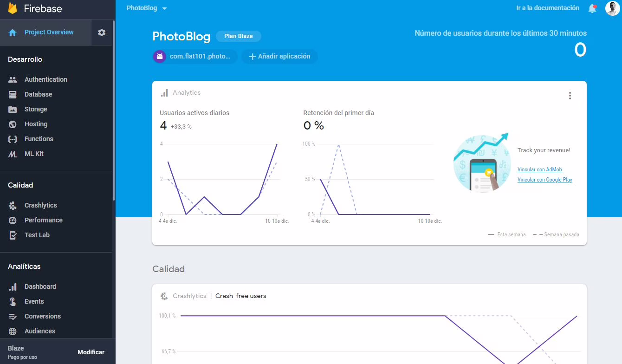The width and height of the screenshot is (622, 364).
Task: Click the Crashlytics icon in sidebar
Action: click(x=13, y=205)
